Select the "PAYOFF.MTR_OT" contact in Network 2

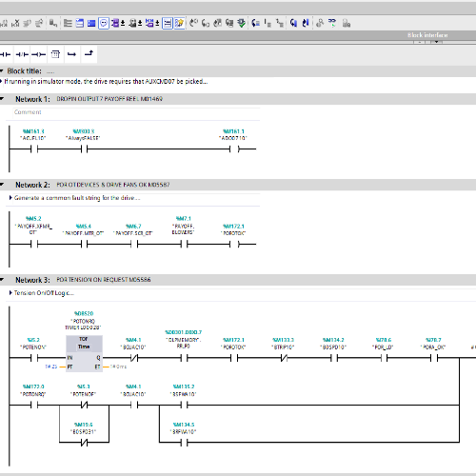coord(84,244)
